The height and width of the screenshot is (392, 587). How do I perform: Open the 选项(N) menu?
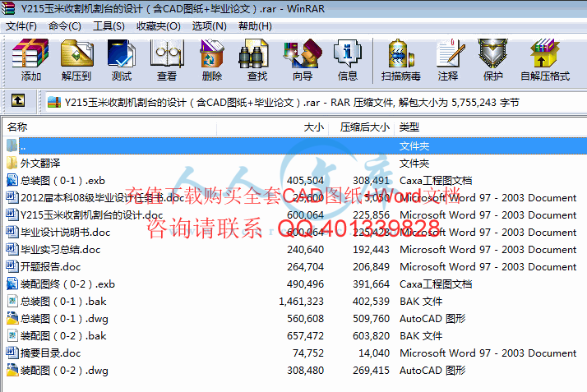coord(210,26)
